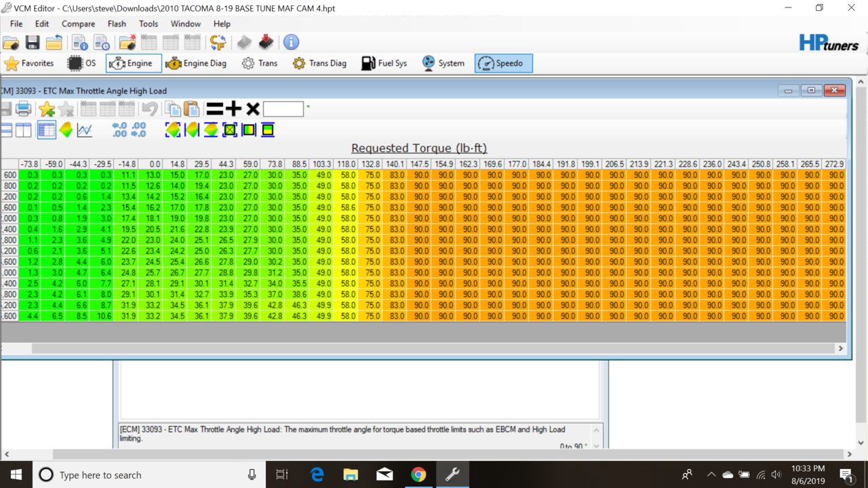Open the Favorites star section
The image size is (868, 488).
coord(29,64)
